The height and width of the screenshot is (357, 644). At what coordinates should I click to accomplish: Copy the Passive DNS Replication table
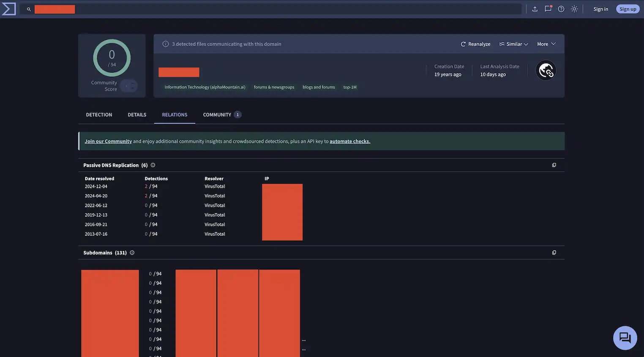pyautogui.click(x=554, y=165)
